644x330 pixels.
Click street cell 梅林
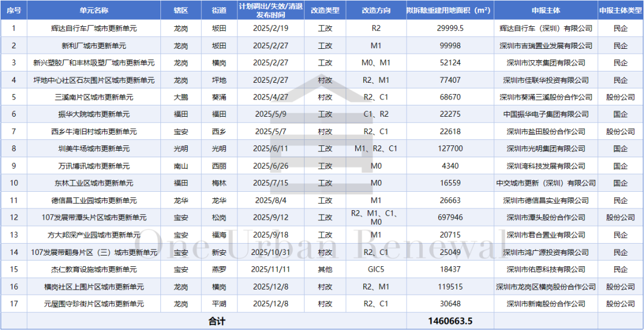click(x=219, y=183)
